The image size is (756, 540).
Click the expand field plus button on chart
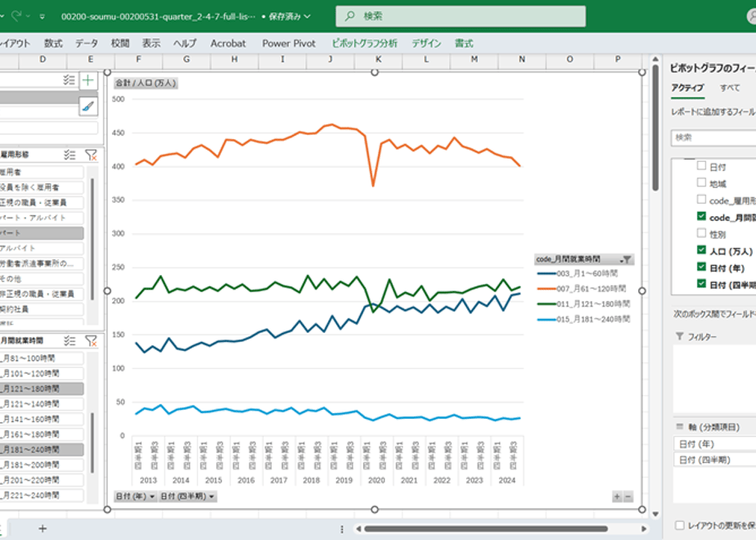point(617,497)
